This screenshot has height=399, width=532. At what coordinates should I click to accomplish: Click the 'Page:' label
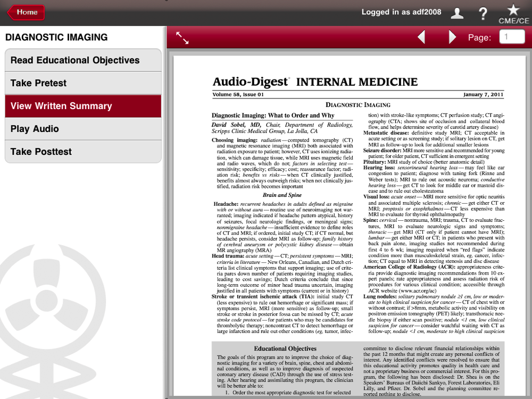tap(479, 37)
